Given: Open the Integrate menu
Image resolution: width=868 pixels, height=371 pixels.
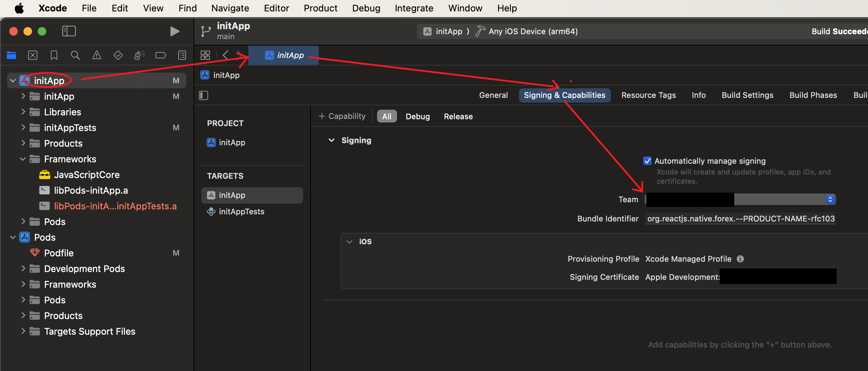Looking at the screenshot, I should pos(414,8).
